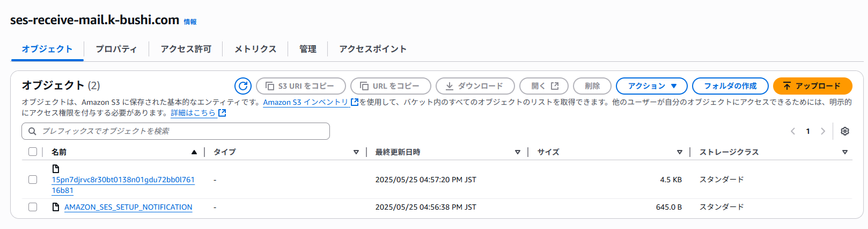Click the file icon above the 15pn7djrvc8r30bt object name
868x229 pixels.
click(56, 169)
